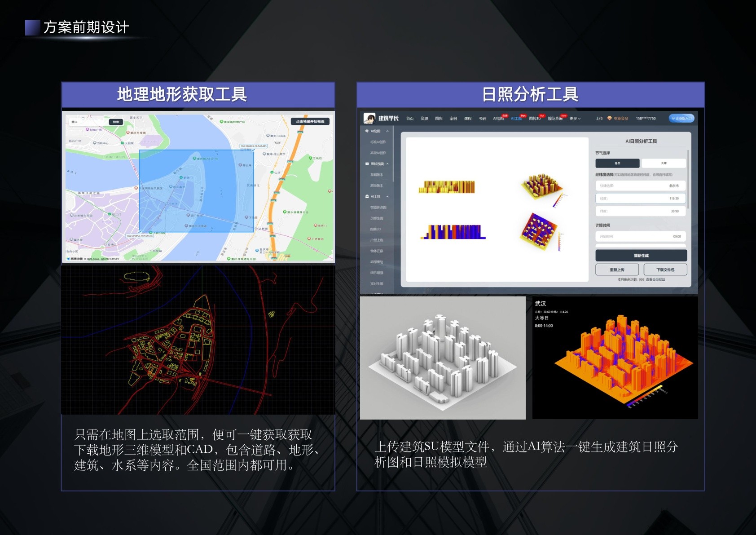Click the 财信广场 map pin
Screen dimensions: 756x535
pos(88,129)
